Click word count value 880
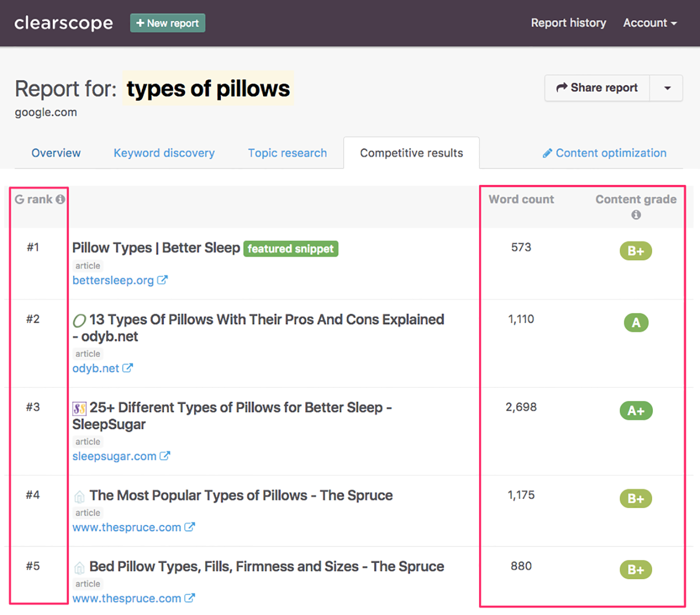This screenshot has width=700, height=615. tap(521, 566)
